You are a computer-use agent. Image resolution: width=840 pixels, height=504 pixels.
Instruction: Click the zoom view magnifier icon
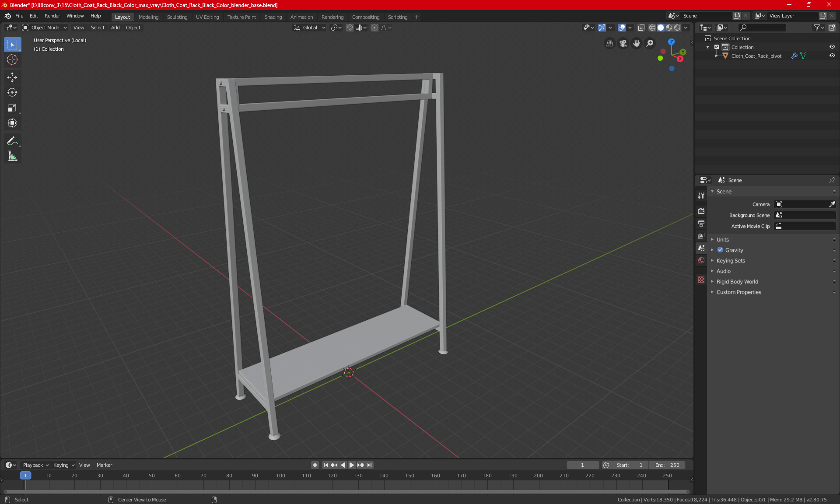tap(650, 43)
